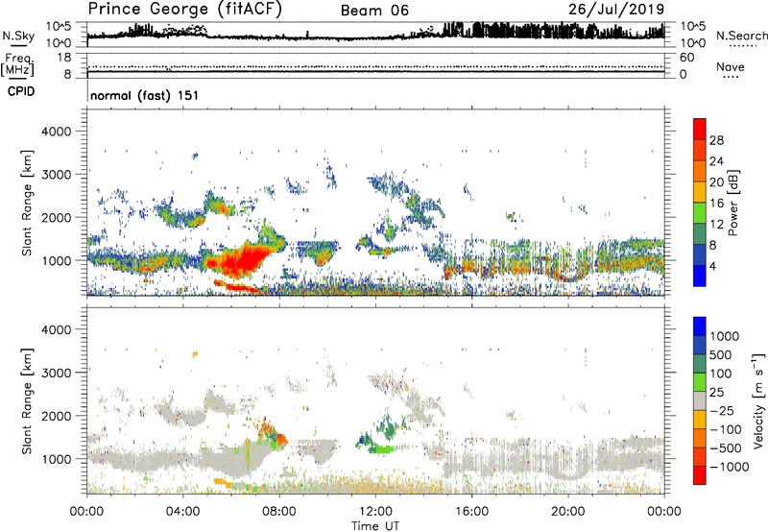Click the Freq. [MHz] axis label

click(x=17, y=65)
